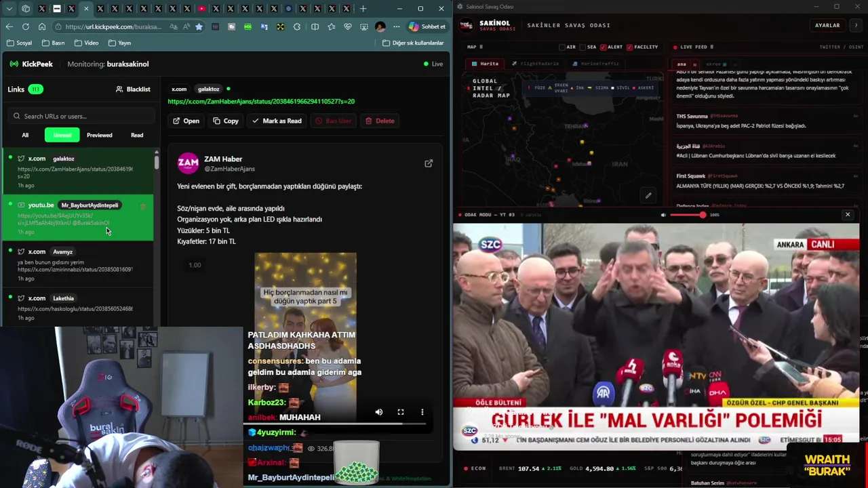Expand the browser tab search chevron
This screenshot has width=868, height=488.
click(9, 9)
